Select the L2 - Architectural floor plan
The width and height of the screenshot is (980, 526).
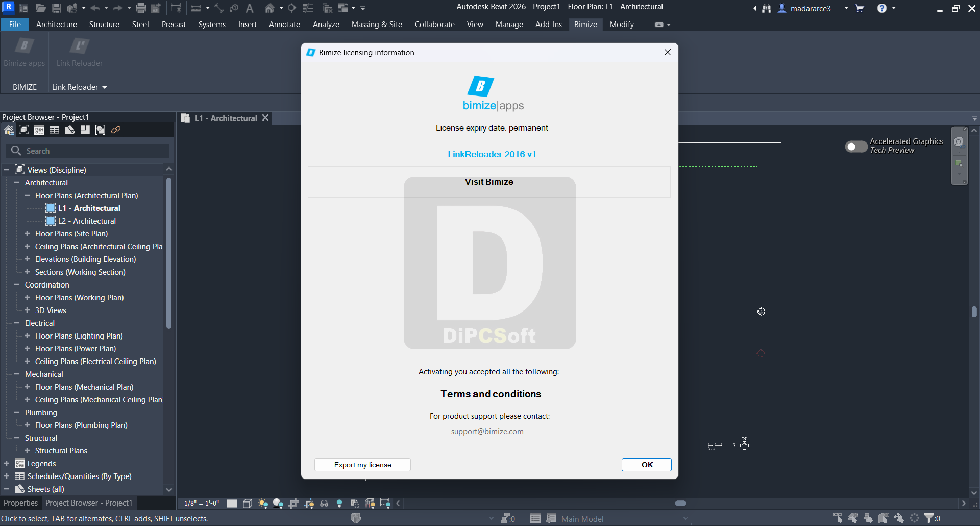(87, 221)
